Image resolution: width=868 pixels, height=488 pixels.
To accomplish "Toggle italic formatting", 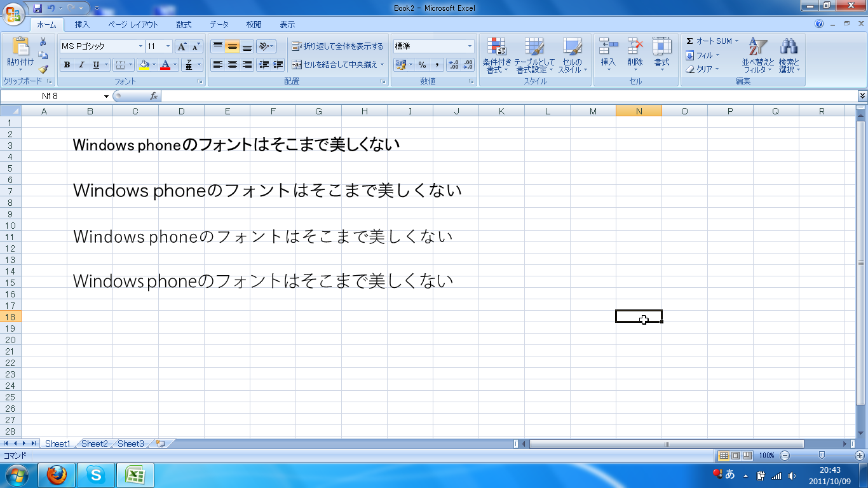I will [x=81, y=65].
